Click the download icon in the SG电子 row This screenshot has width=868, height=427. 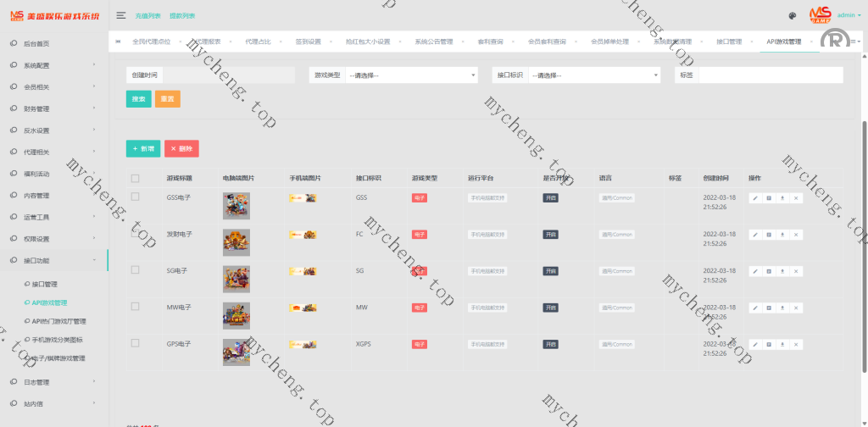click(782, 271)
